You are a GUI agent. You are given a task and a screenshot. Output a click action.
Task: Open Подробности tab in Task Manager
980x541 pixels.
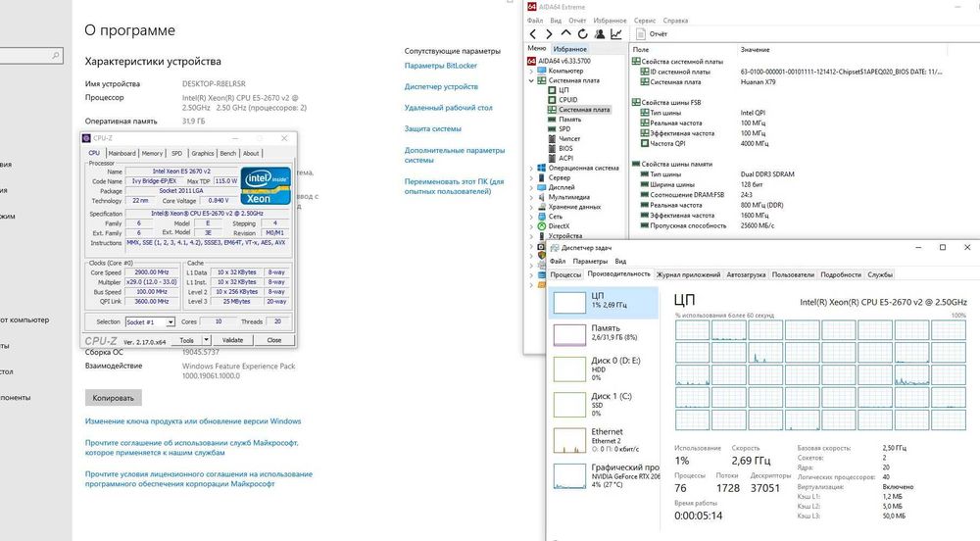841,274
